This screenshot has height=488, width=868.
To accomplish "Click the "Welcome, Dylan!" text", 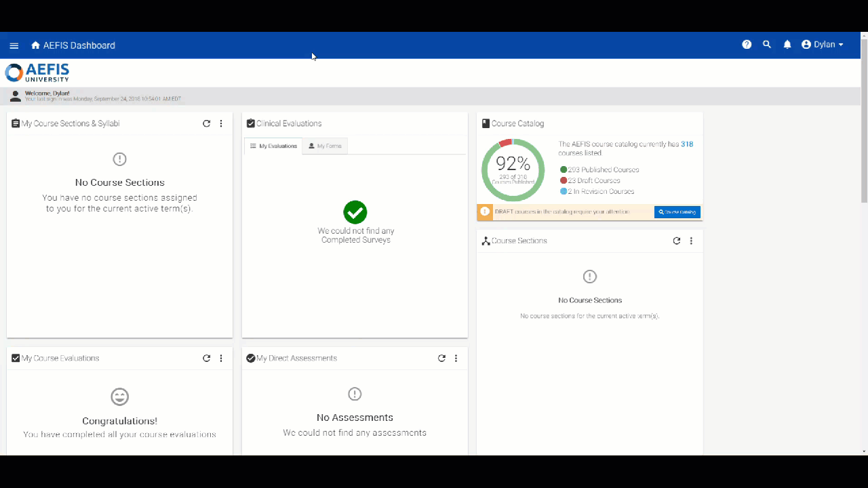I will coord(47,93).
